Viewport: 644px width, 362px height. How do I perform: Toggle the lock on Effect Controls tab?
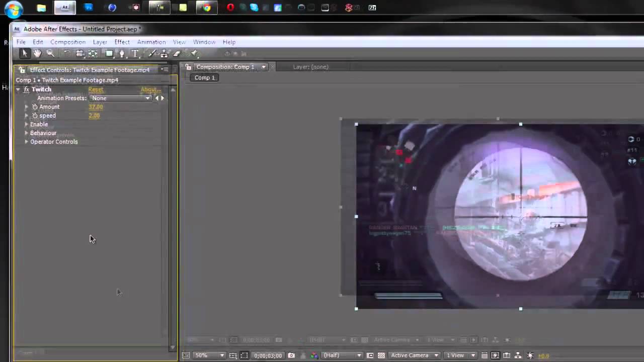[22, 70]
